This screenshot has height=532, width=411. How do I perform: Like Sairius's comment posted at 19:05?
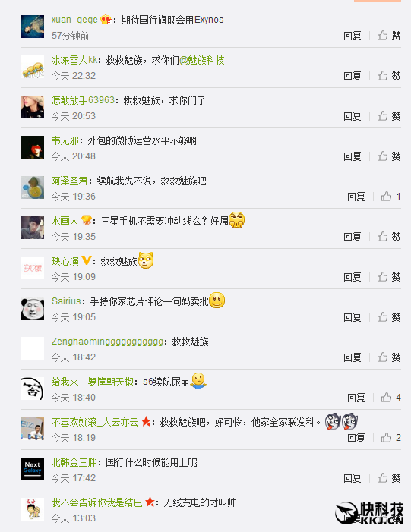point(388,317)
